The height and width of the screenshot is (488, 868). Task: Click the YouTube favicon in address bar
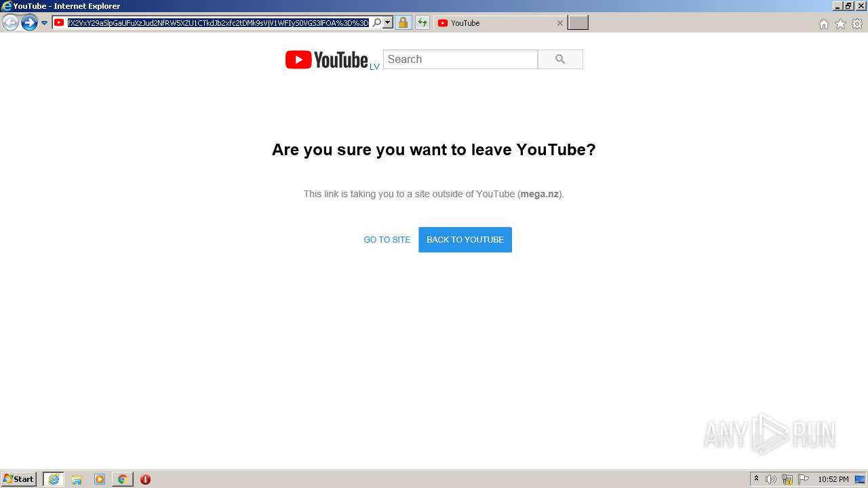[59, 22]
